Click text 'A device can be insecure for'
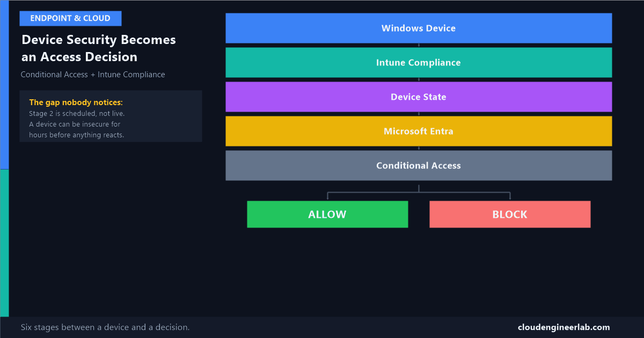Image resolution: width=644 pixels, height=338 pixels. [75, 124]
